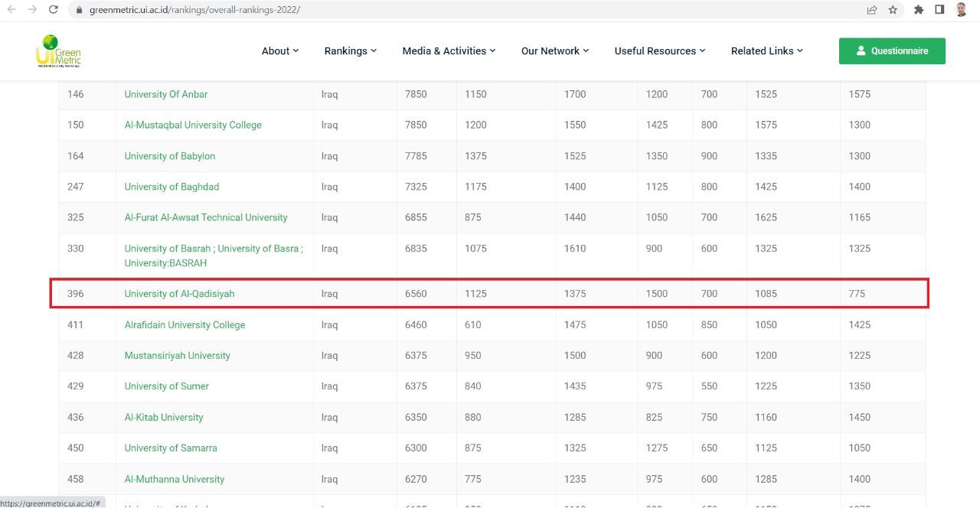
Task: Visit the Al-Kitab University link
Action: tap(164, 417)
